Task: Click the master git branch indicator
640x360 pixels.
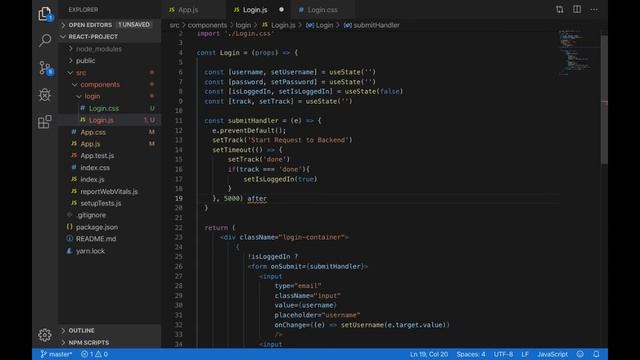Action: point(56,354)
